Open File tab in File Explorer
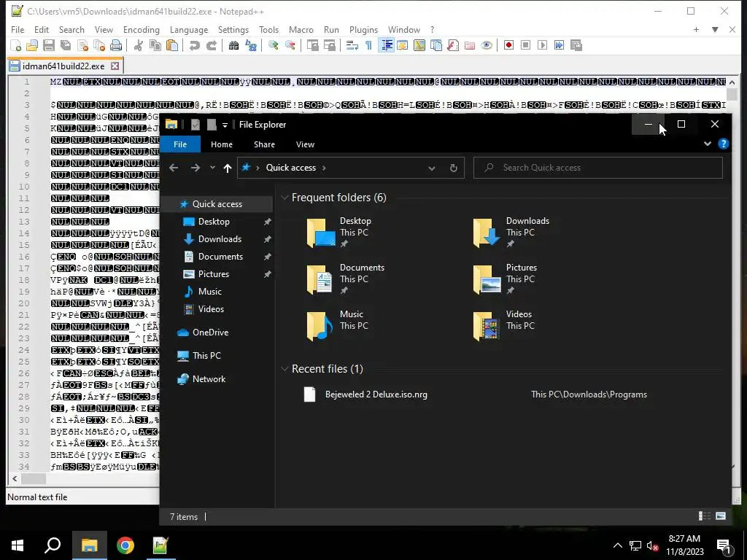The image size is (747, 560). click(180, 144)
